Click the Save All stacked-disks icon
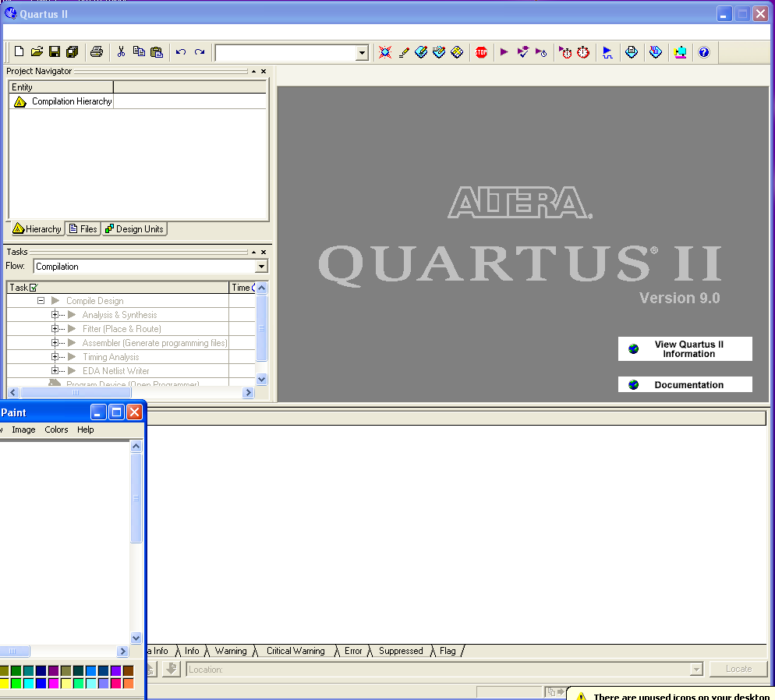The height and width of the screenshot is (700, 775). [73, 52]
